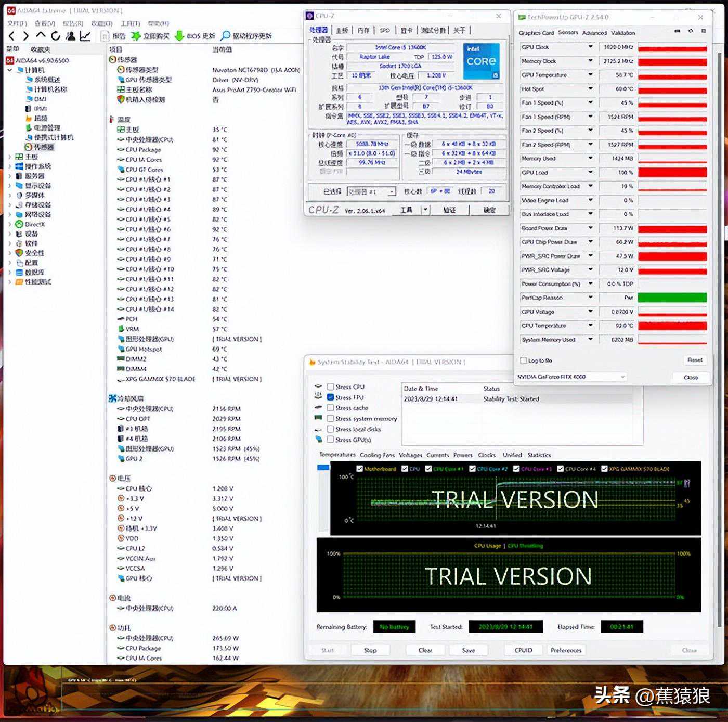Click the up arrow icon in AIDA64 toolbar
The width and height of the screenshot is (728, 722).
[41, 36]
